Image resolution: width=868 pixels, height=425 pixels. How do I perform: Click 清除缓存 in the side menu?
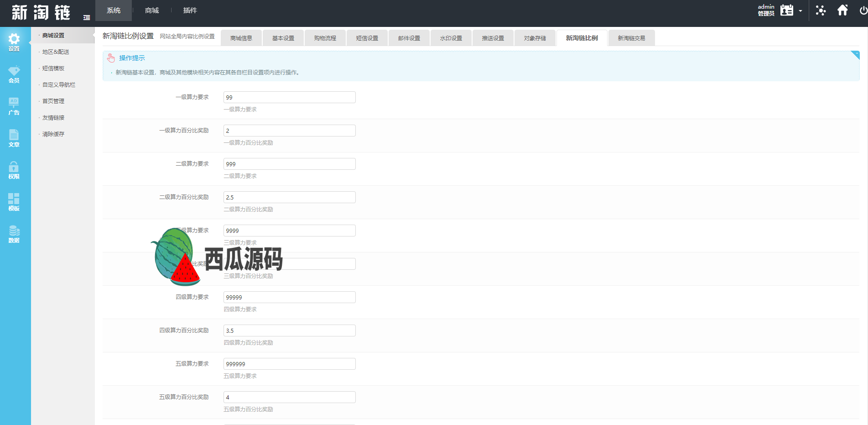pyautogui.click(x=53, y=134)
